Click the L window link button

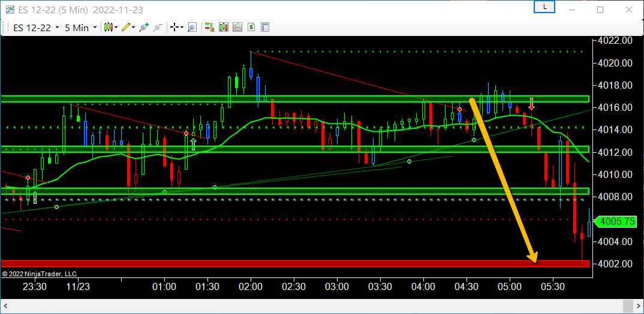coord(544,7)
